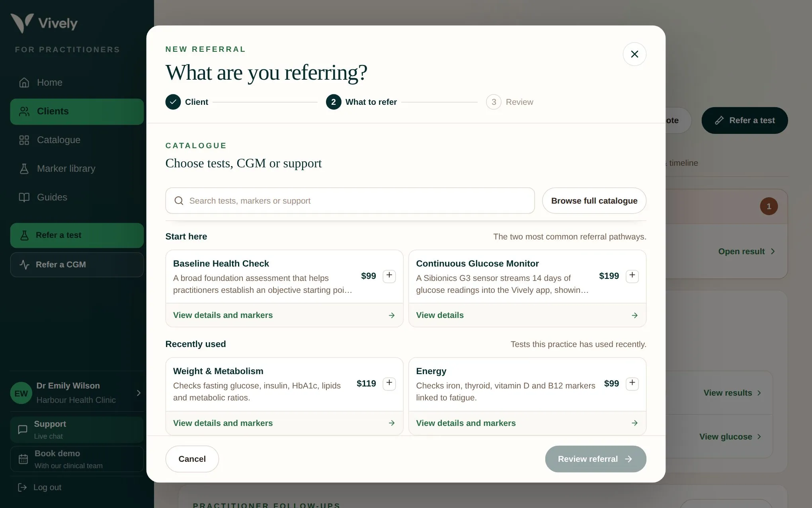Image resolution: width=812 pixels, height=508 pixels.
Task: Click Browse full catalogue button
Action: tap(594, 201)
